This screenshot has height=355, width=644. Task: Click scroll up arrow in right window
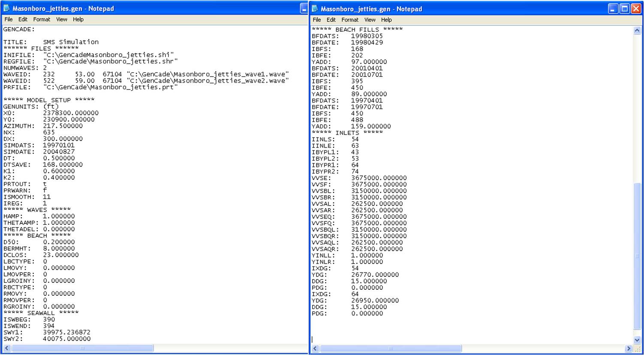[x=637, y=30]
